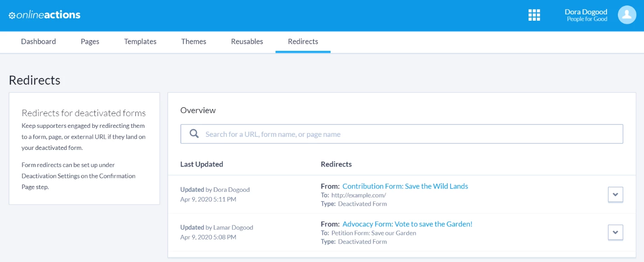Open the Themes tab
The image size is (644, 262).
tap(194, 41)
